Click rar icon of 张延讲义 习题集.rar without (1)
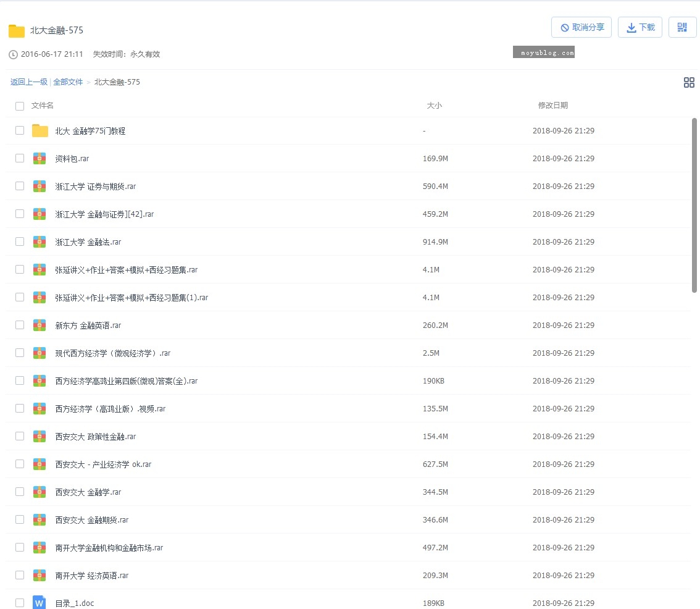 coord(40,269)
